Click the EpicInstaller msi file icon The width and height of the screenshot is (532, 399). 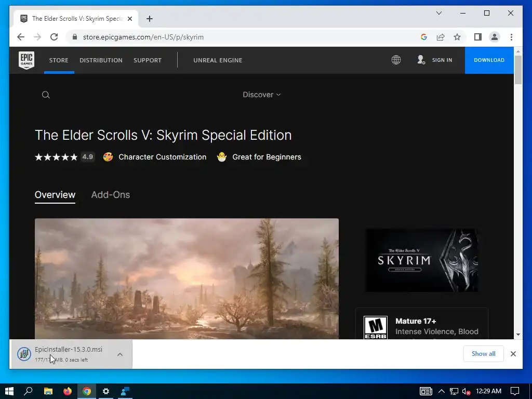[24, 354]
